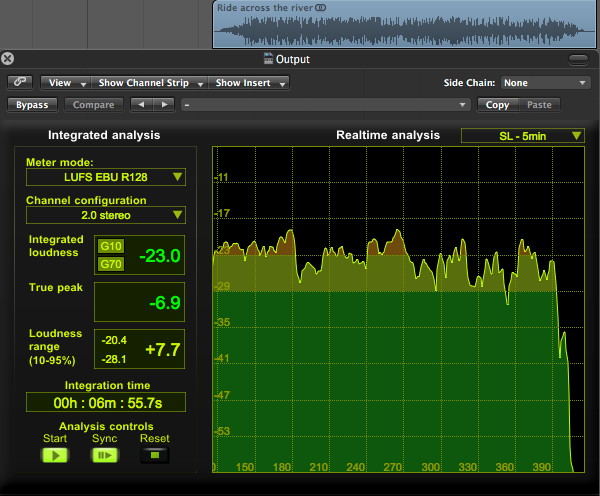Toggle Sync analysis with transport
The width and height of the screenshot is (600, 496).
[x=104, y=455]
